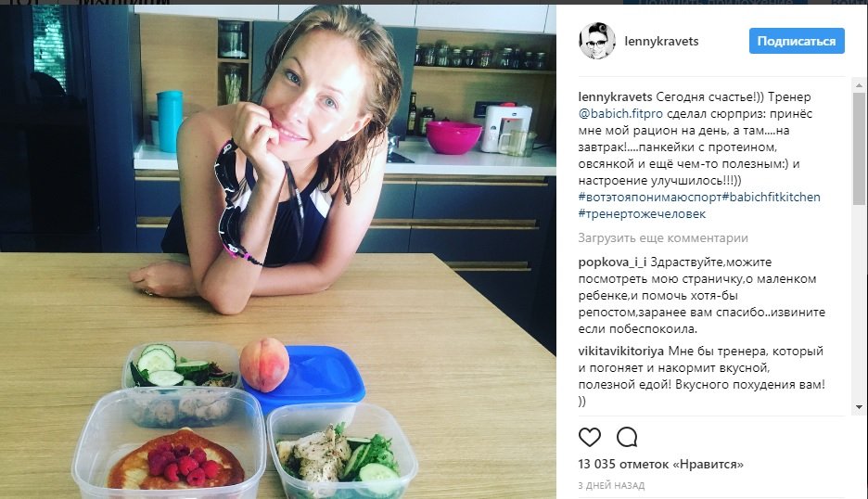868x499 pixels.
Task: Open vikitavikitoriya commenter profile
Action: click(x=621, y=352)
